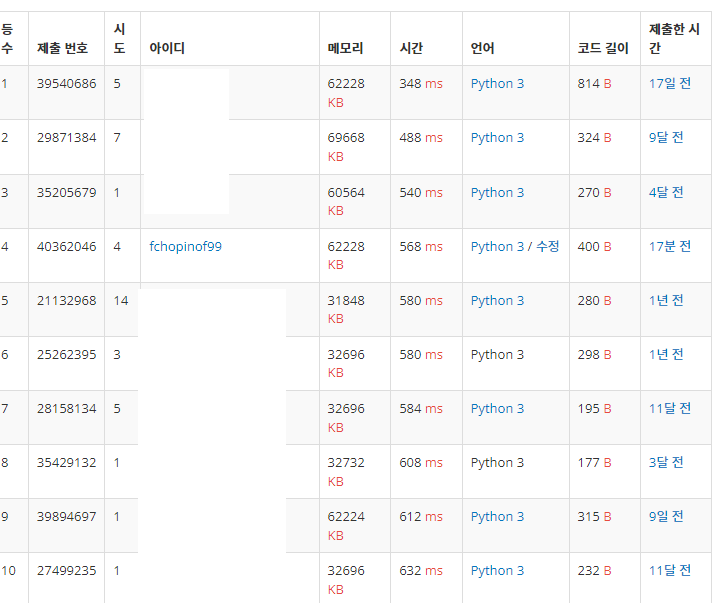Open the fchopinof99 user profile link
Screen dimensions: 714x603
[185, 246]
